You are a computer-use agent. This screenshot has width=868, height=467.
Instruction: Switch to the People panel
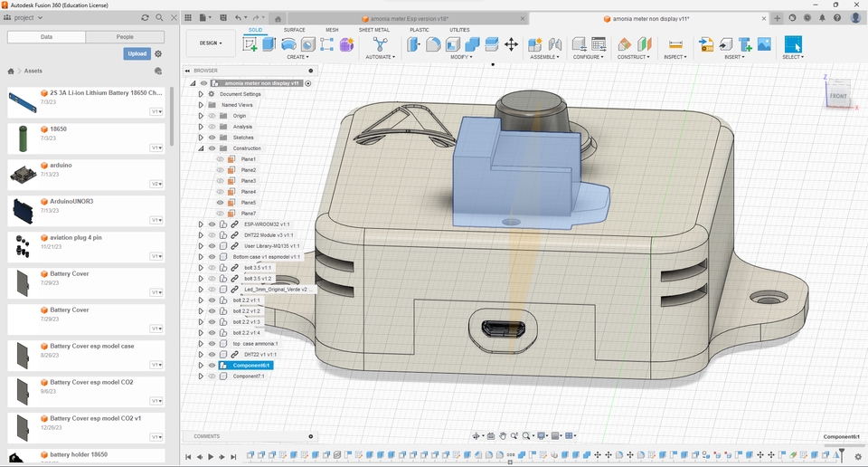pyautogui.click(x=125, y=37)
